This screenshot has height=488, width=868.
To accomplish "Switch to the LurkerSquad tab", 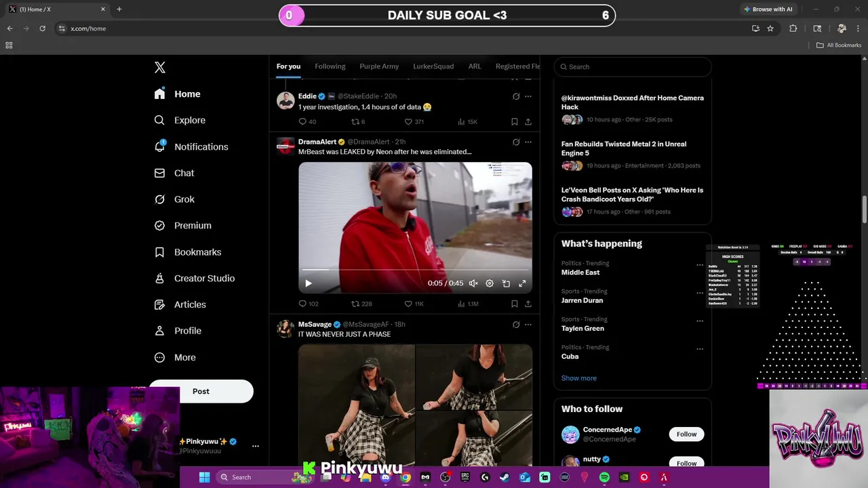I will [433, 66].
